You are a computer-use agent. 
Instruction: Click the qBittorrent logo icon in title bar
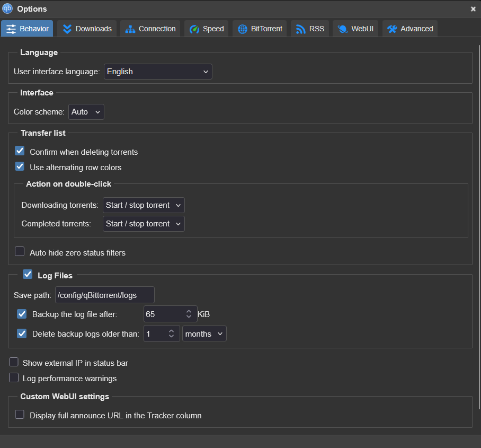[x=7, y=8]
